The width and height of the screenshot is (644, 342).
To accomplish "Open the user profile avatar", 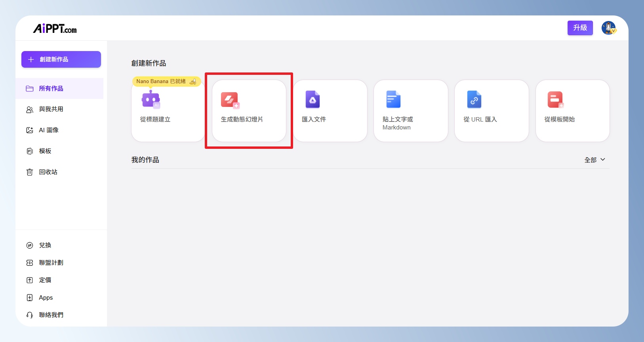I will pyautogui.click(x=608, y=28).
